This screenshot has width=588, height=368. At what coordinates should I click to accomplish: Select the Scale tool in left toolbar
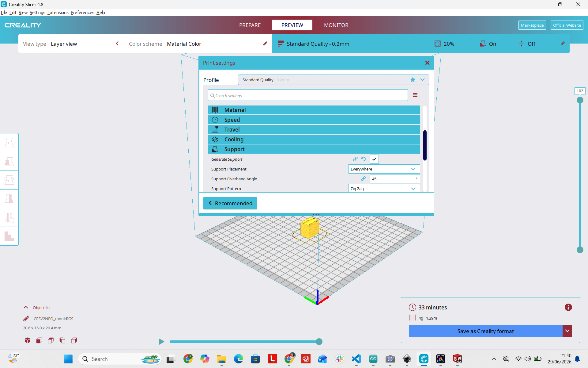point(9,161)
